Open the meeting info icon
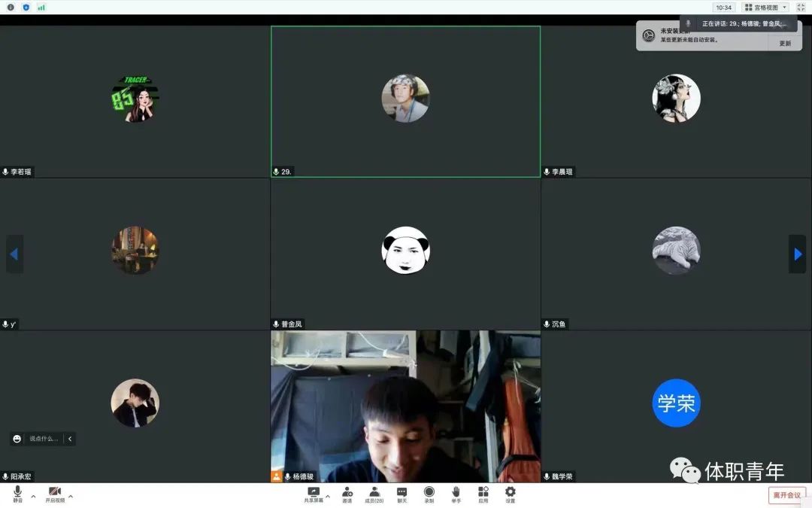812x508 pixels. [x=11, y=7]
